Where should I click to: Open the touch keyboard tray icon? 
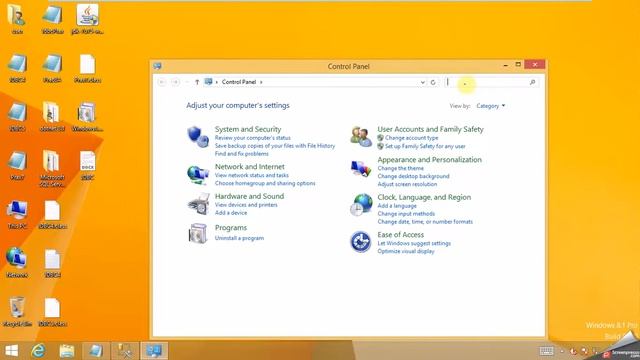(x=547, y=351)
